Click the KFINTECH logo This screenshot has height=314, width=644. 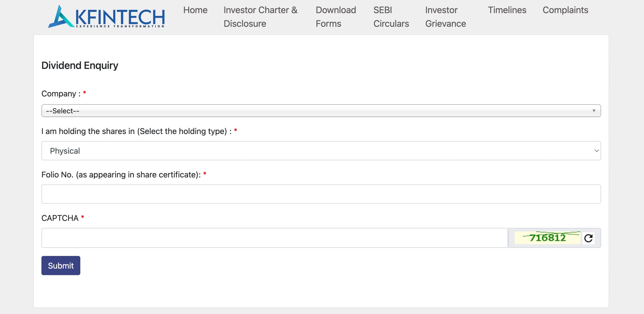tap(106, 16)
